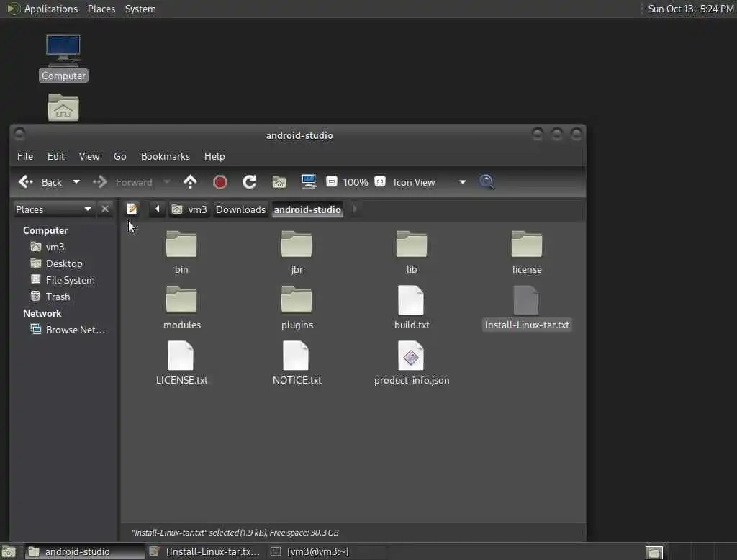Switch to vm3@vm3 terminal taskbar item
737x560 pixels.
[x=326, y=551]
